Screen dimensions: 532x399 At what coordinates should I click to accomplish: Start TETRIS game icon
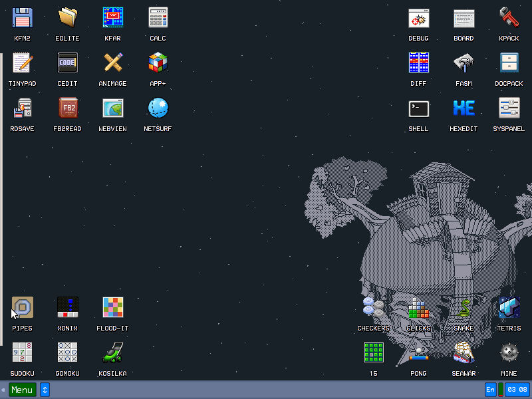click(509, 307)
